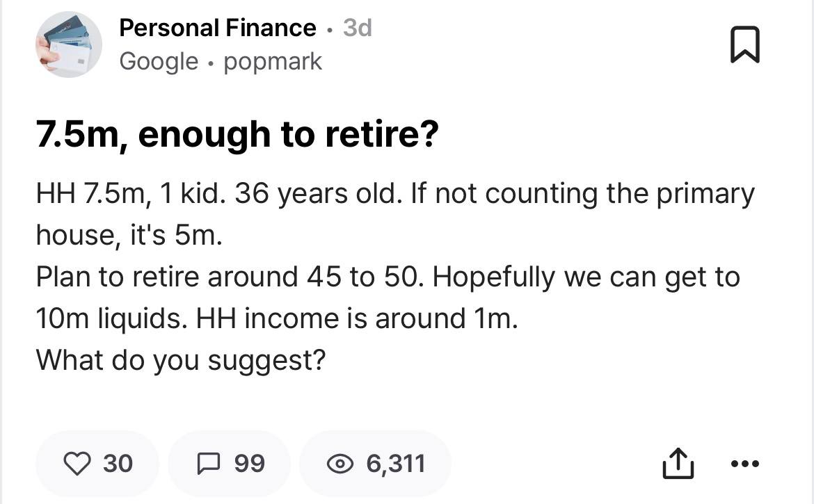Bookmark this Personal Finance post
This screenshot has width=814, height=504.
(745, 47)
